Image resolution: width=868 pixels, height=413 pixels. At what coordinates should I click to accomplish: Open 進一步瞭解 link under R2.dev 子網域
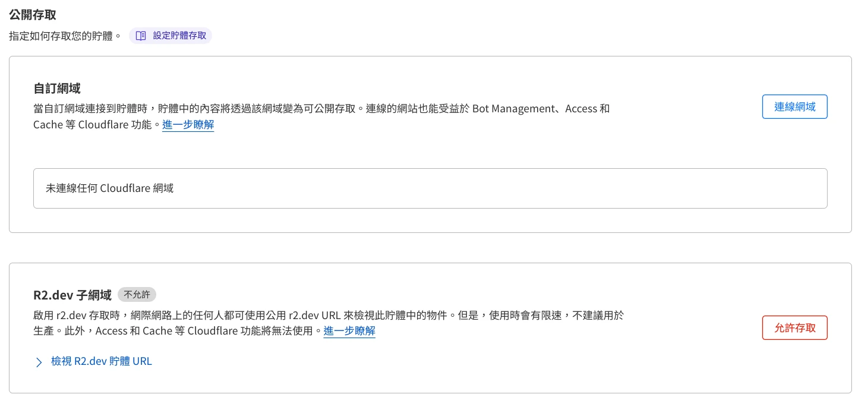point(349,331)
